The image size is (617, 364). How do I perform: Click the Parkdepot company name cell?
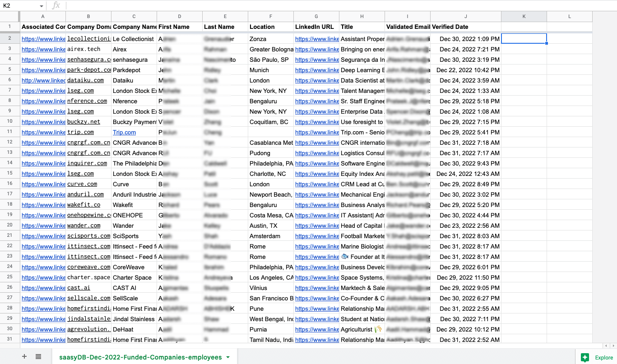pos(134,70)
